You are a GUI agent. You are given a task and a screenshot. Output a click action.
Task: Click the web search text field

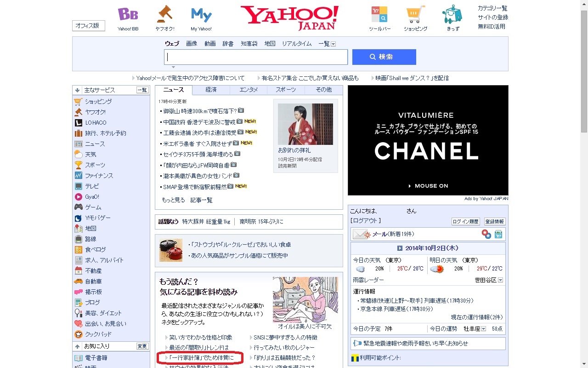point(256,57)
